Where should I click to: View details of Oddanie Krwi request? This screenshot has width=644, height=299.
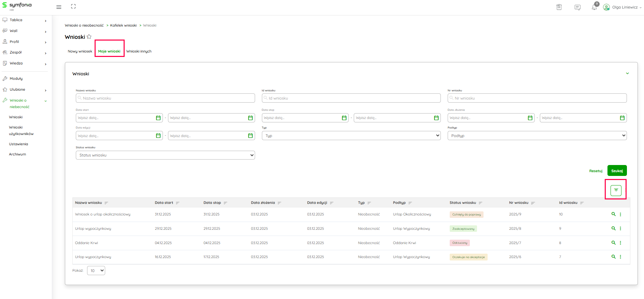pyautogui.click(x=613, y=243)
